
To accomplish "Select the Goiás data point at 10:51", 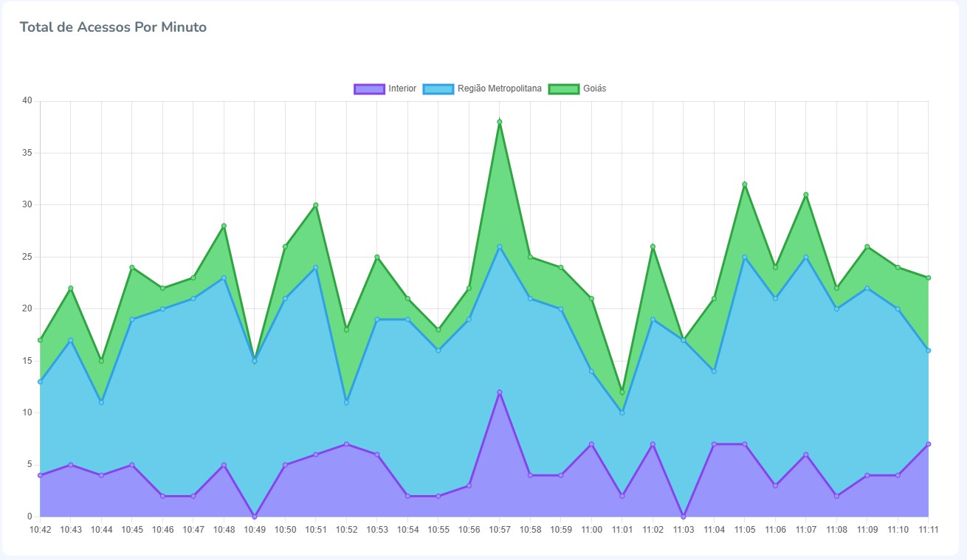I will (316, 205).
